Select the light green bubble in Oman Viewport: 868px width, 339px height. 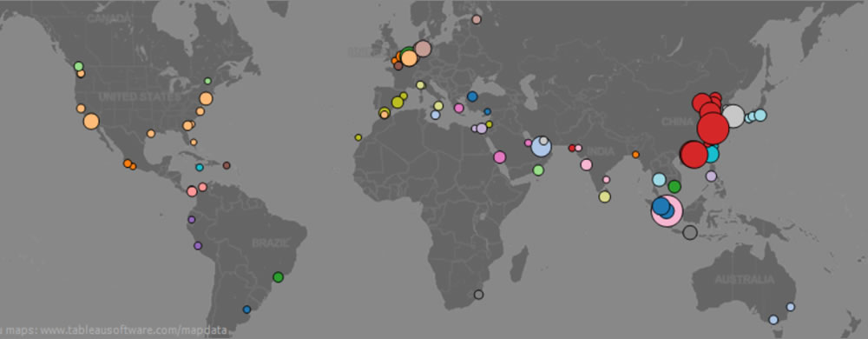(x=538, y=170)
